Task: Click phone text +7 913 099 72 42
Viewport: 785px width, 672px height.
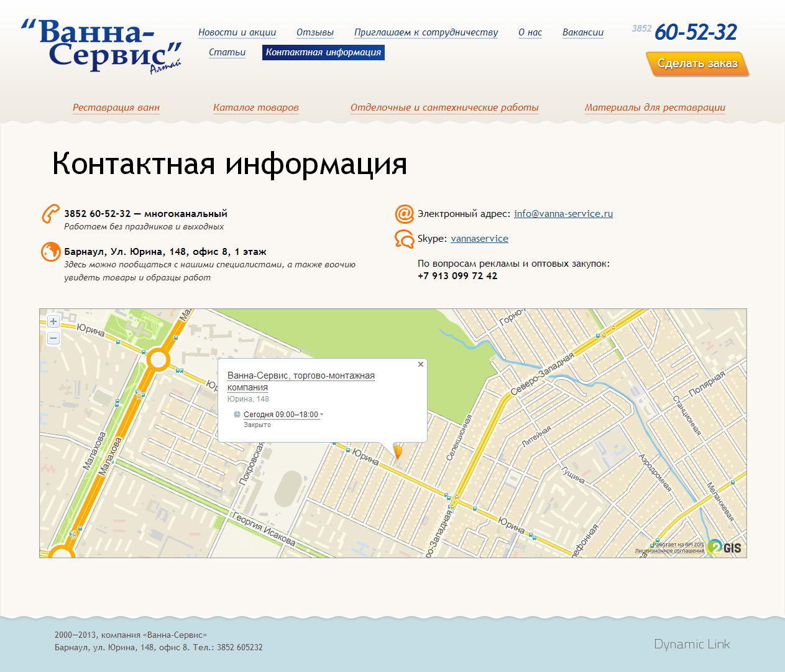Action: tap(457, 276)
